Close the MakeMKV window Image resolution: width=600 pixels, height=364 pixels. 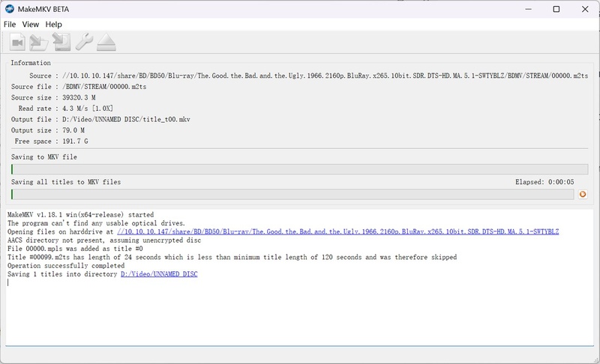point(585,9)
